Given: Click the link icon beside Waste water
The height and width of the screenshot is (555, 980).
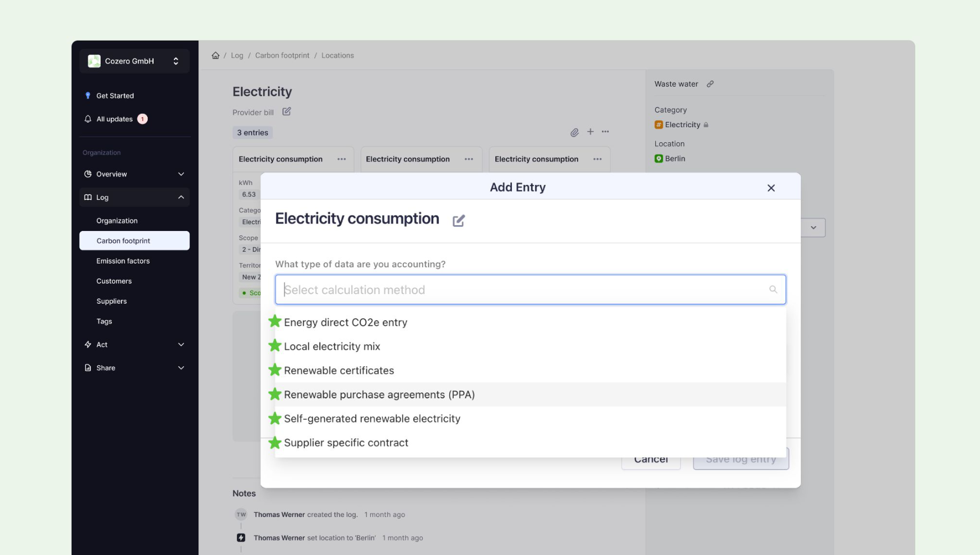Looking at the screenshot, I should 710,84.
